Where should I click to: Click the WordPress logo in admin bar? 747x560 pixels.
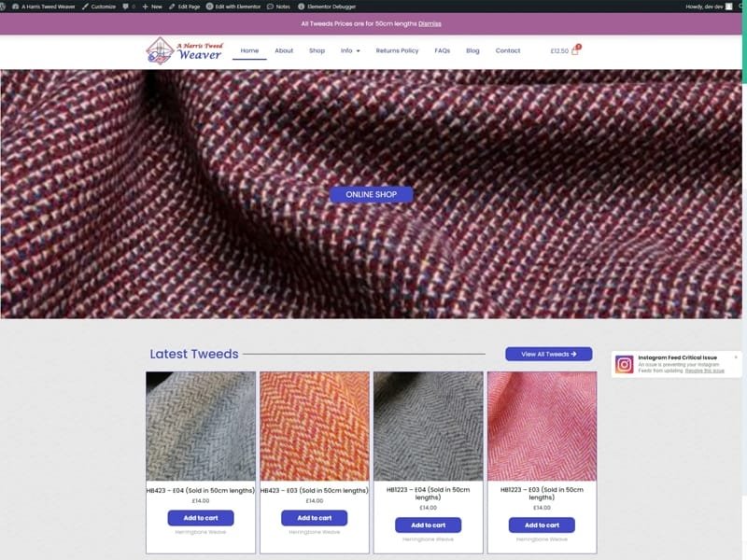pos(6,7)
